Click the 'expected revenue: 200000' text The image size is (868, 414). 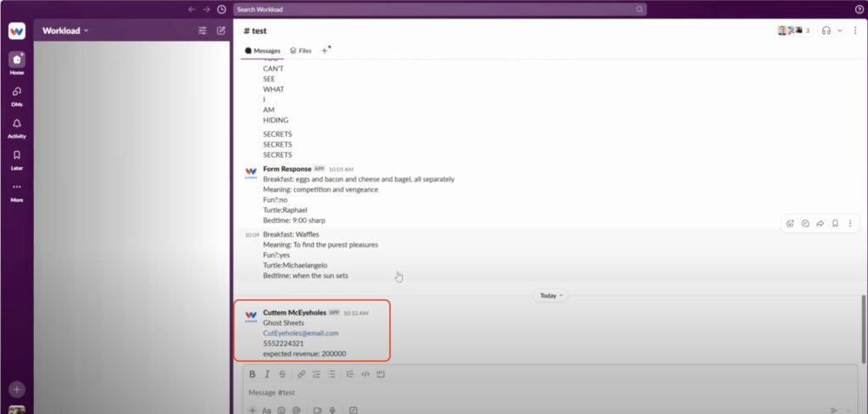point(304,354)
